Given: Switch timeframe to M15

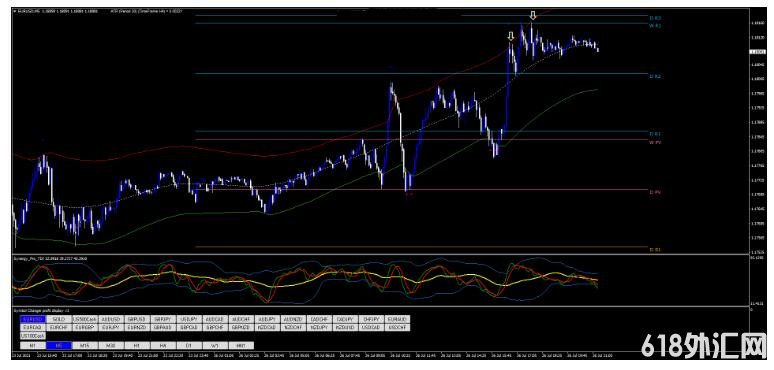Looking at the screenshot, I should coord(84,345).
